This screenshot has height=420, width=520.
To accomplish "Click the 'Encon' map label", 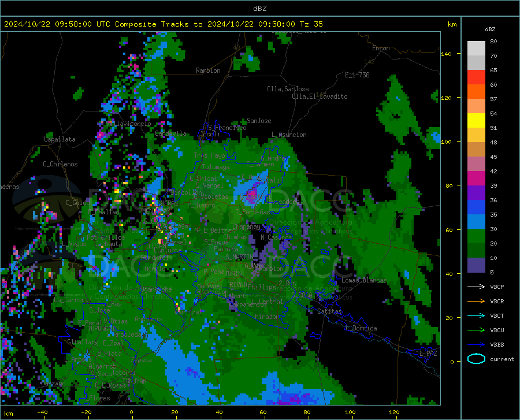I will 381,48.
